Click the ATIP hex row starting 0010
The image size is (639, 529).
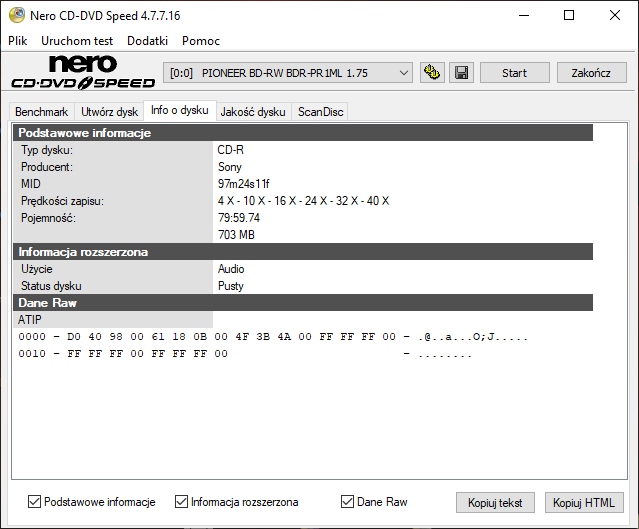[x=245, y=354]
